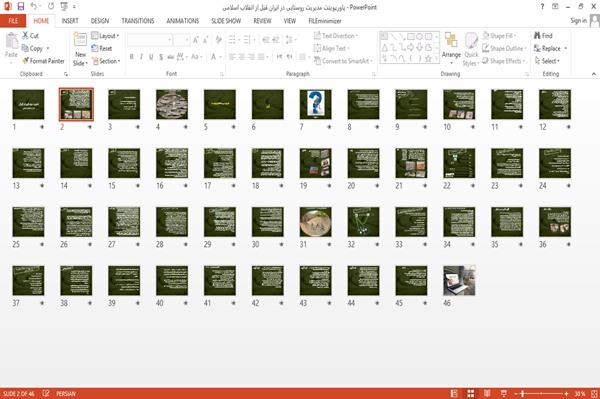Open Shape Outline dropdown
This screenshot has width=600, height=399.
pos(504,48)
